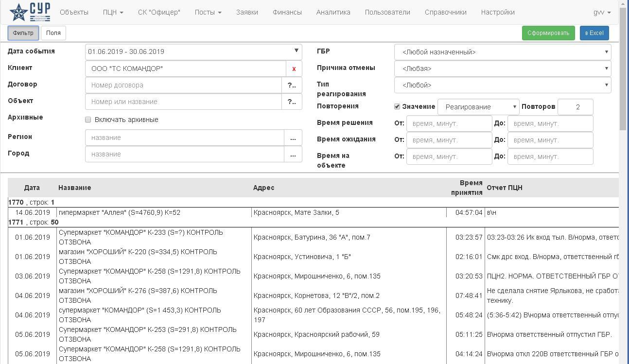Click the client field 'ООО "ТС КОМАНДОР"'

tap(185, 69)
